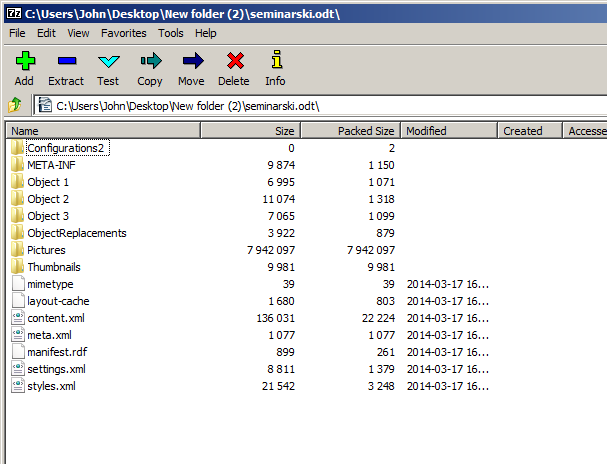Sort list by Name column header
This screenshot has width=607, height=464.
pyautogui.click(x=100, y=131)
